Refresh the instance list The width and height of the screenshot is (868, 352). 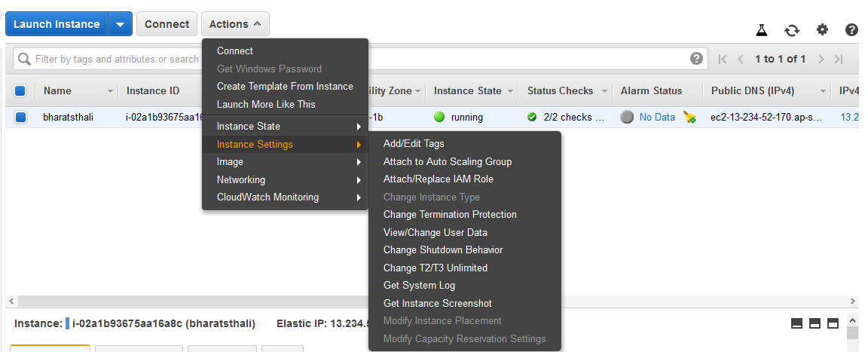pyautogui.click(x=791, y=30)
